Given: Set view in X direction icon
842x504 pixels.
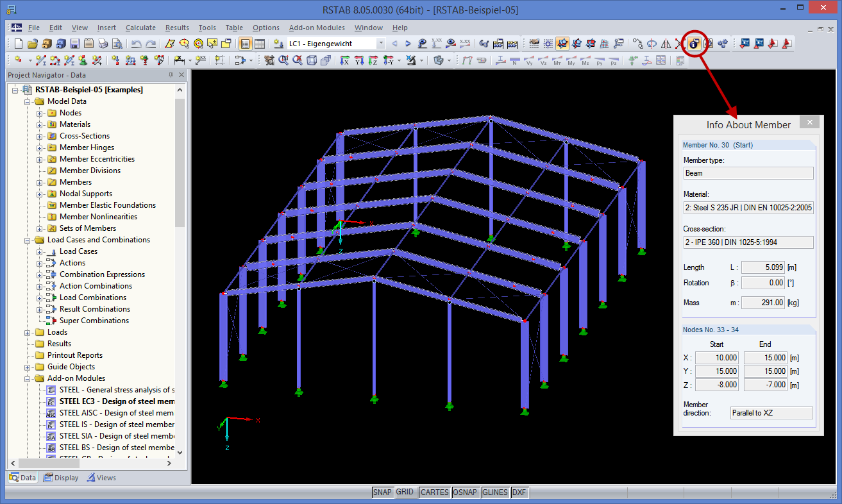Looking at the screenshot, I should [x=345, y=60].
